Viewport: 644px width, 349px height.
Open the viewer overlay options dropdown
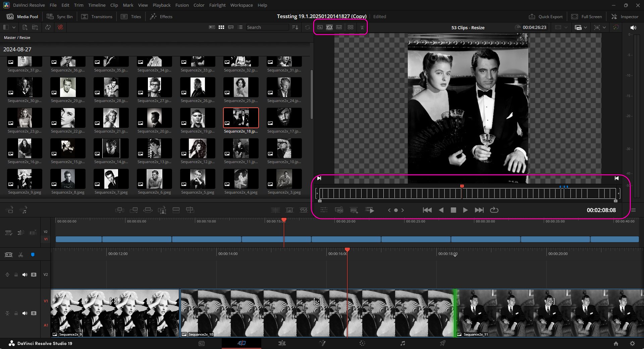(x=604, y=28)
